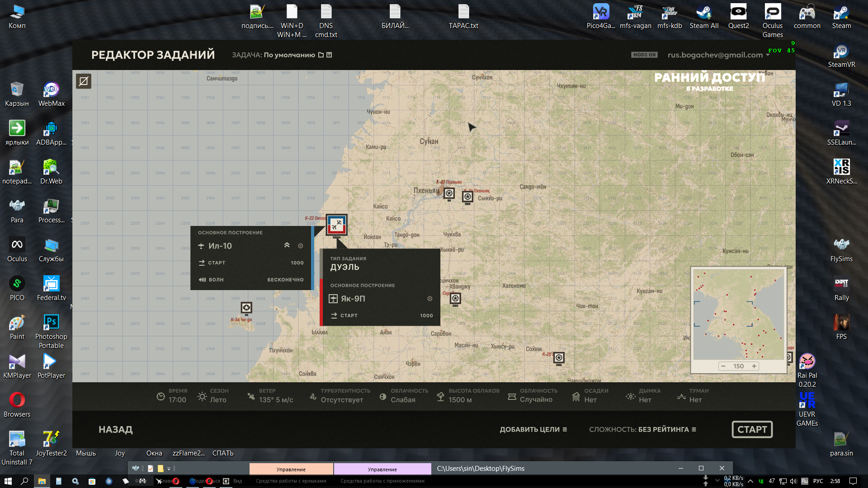Toggle the MODS ON indicator

point(644,55)
